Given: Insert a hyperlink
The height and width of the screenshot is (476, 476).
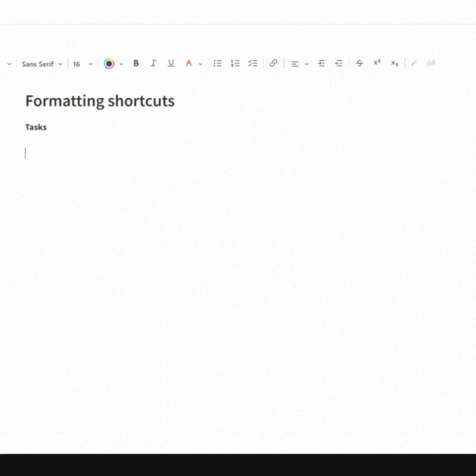Looking at the screenshot, I should tap(273, 63).
